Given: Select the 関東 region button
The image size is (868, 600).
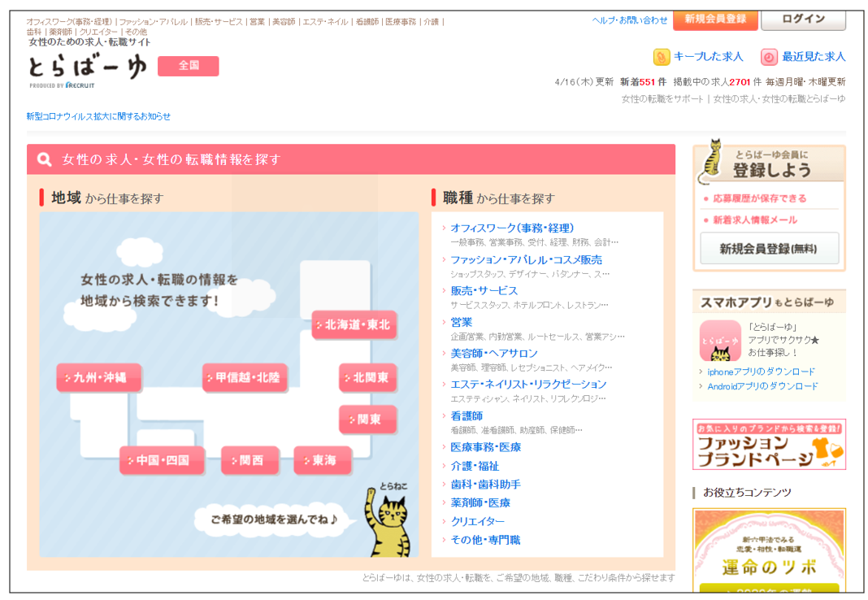Looking at the screenshot, I should (367, 420).
